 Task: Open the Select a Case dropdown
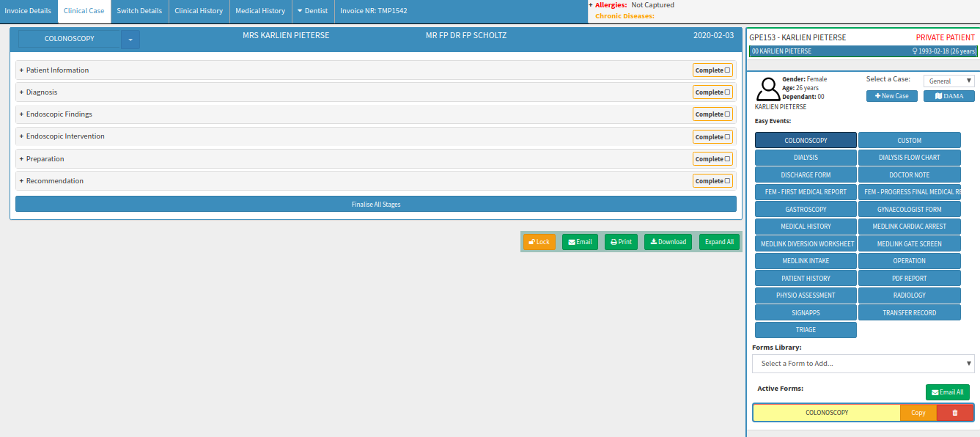949,81
